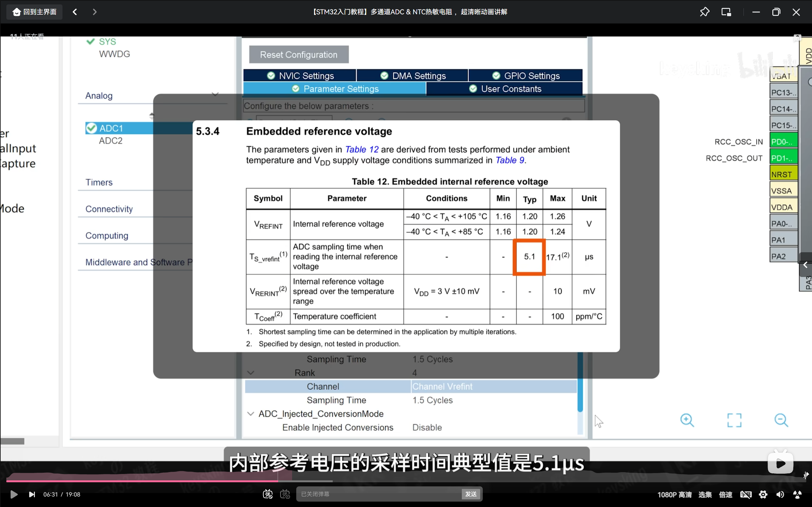Open the 选集 episode list
Image resolution: width=812 pixels, height=507 pixels.
705,494
